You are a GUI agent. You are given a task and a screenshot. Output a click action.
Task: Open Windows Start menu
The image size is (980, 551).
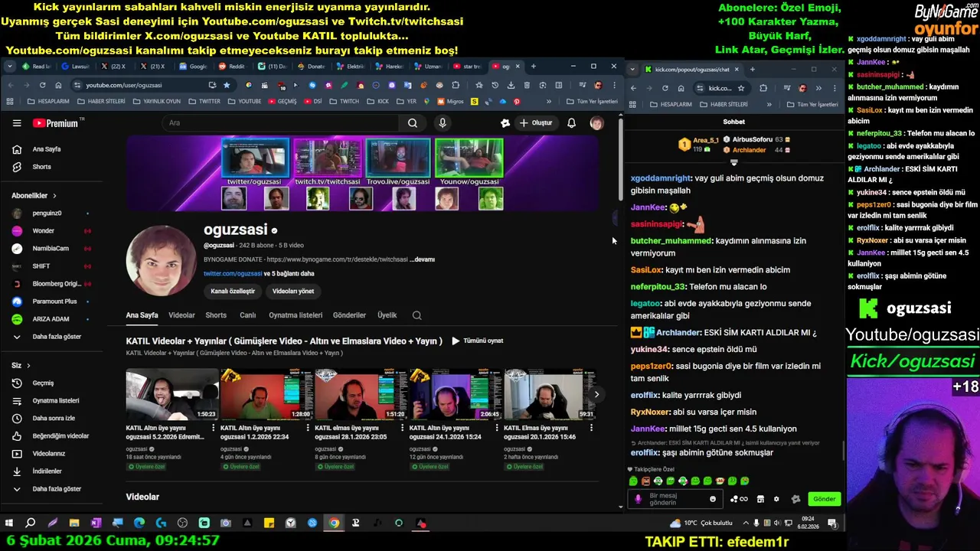9,523
